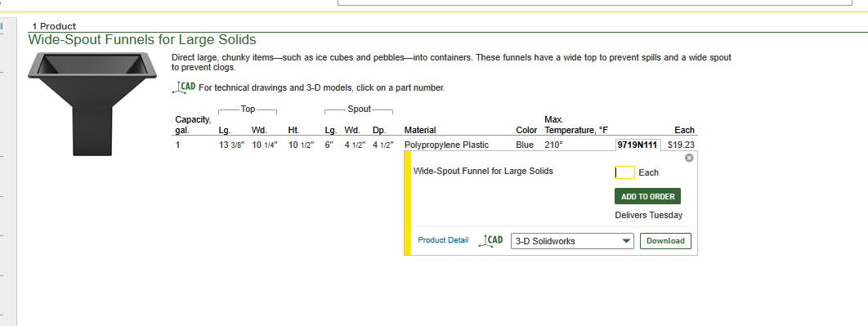Click the Download button for the CAD file
The width and height of the screenshot is (868, 326).
pyautogui.click(x=665, y=241)
